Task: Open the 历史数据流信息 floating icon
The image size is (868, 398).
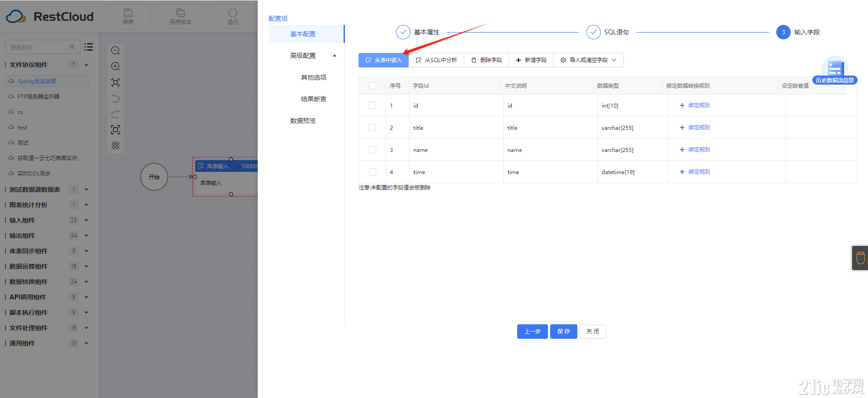Action: pos(835,71)
